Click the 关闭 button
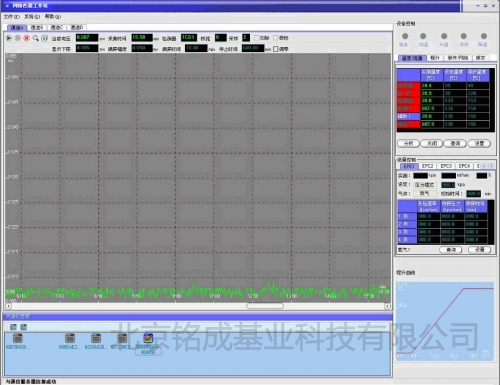The width and height of the screenshot is (500, 385). pyautogui.click(x=432, y=143)
